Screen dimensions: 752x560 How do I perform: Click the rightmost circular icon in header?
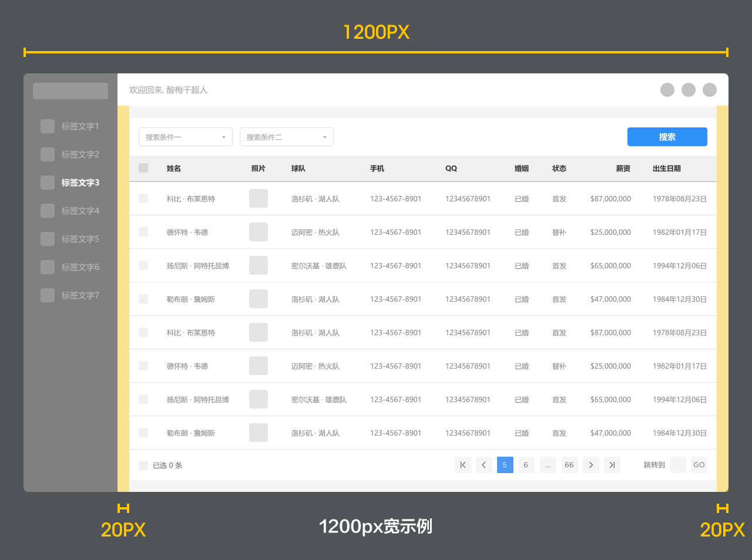710,90
